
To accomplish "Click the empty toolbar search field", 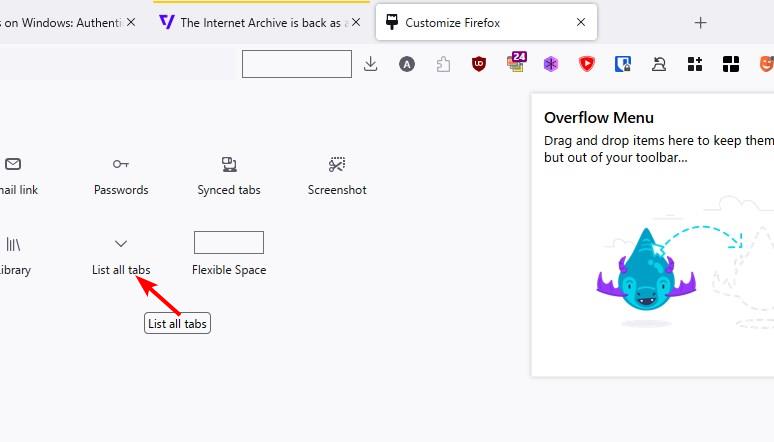I will pyautogui.click(x=297, y=64).
